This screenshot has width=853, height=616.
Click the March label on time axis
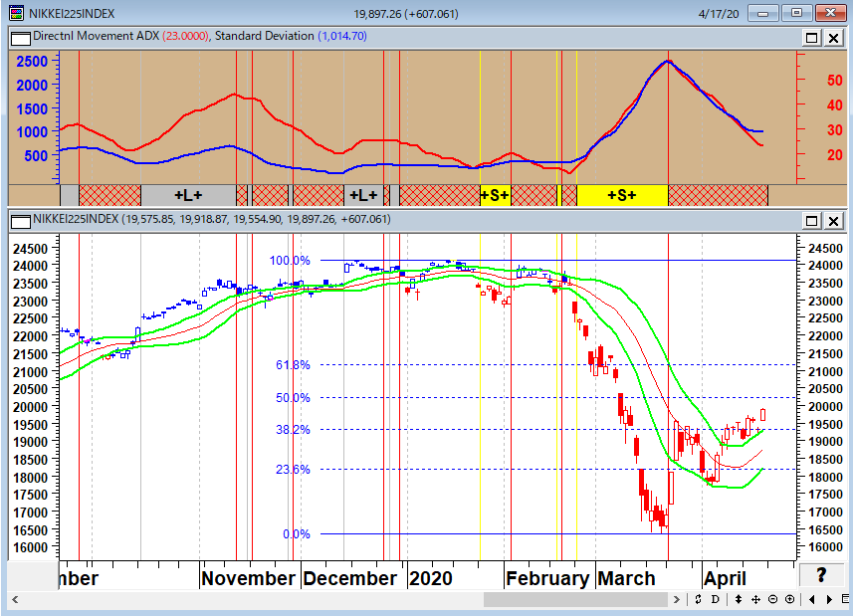627,578
